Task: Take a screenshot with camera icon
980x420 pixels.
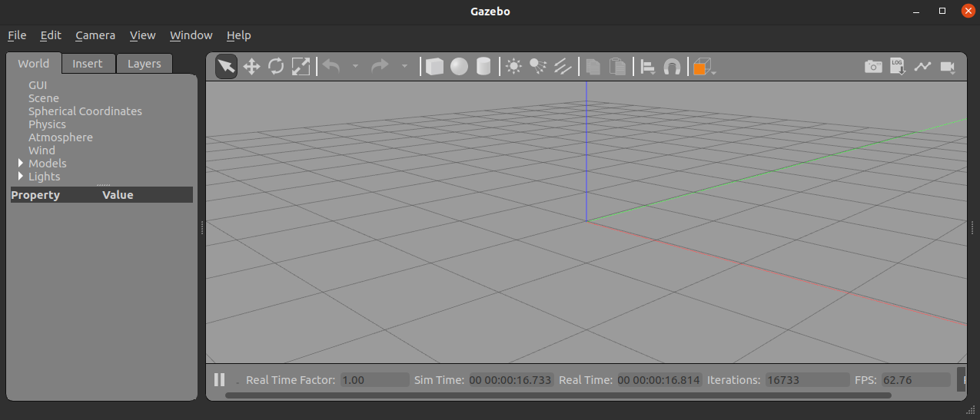Action: click(873, 67)
